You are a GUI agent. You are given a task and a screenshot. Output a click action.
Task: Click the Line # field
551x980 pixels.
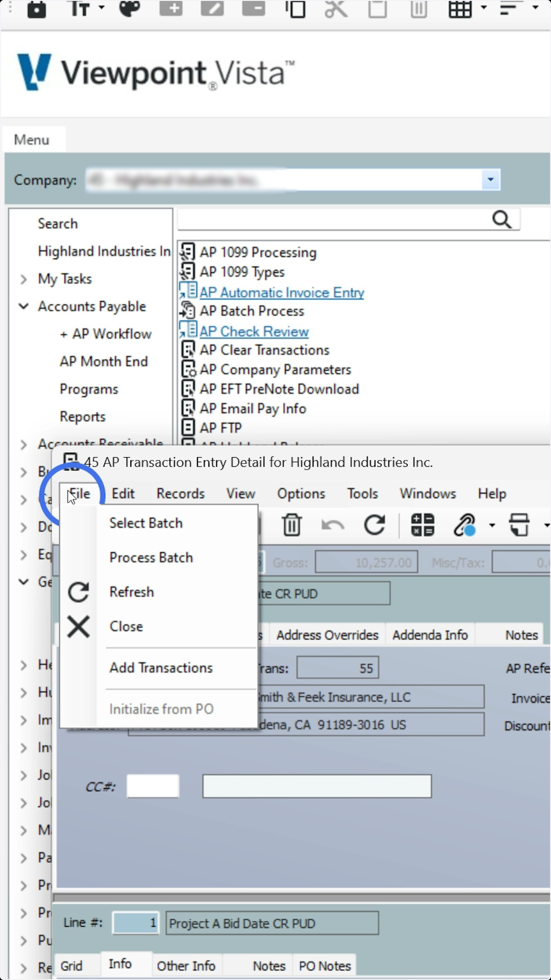point(135,923)
